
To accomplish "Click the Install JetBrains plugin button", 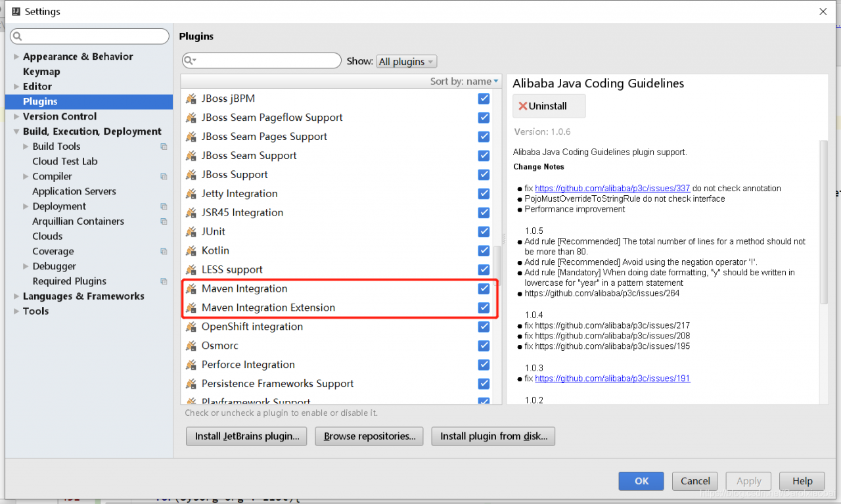I will point(246,436).
